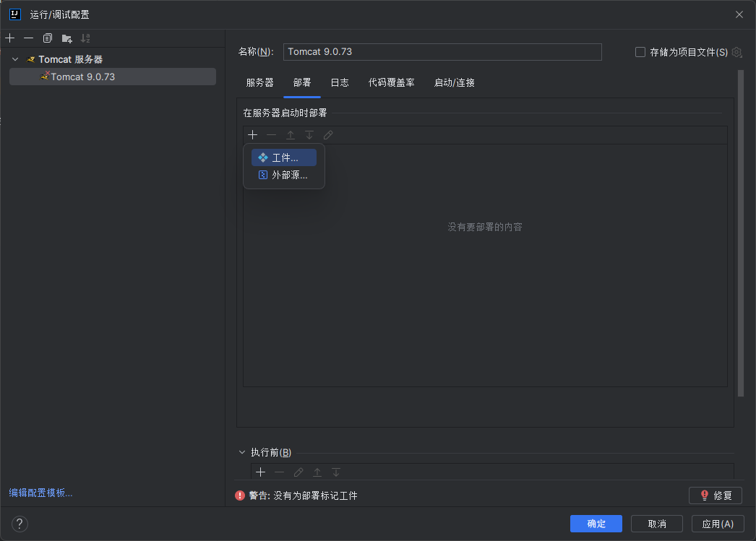This screenshot has width=756, height=541.
Task: Click the 警告: 没有为部署标记工件 message
Action: 303,495
